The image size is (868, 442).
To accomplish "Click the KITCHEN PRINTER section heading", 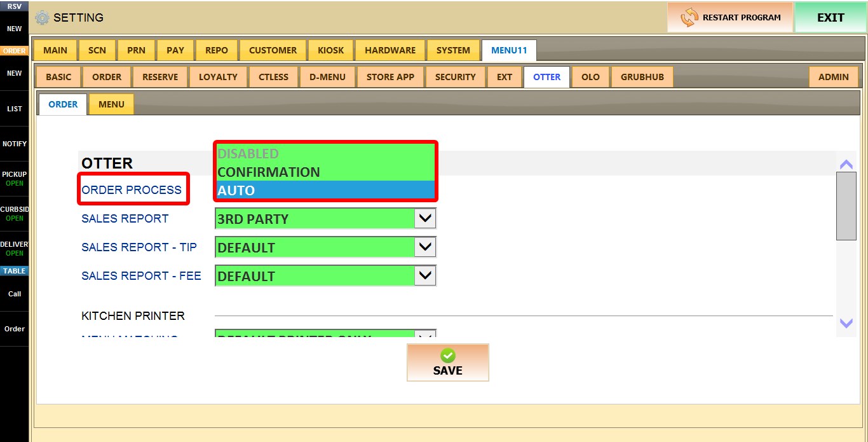I will click(133, 315).
